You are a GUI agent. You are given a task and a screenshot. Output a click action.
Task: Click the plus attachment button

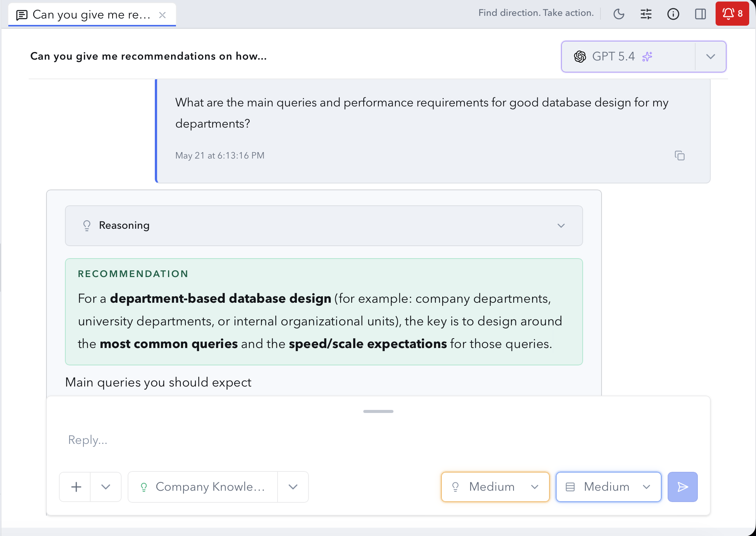[x=75, y=487]
